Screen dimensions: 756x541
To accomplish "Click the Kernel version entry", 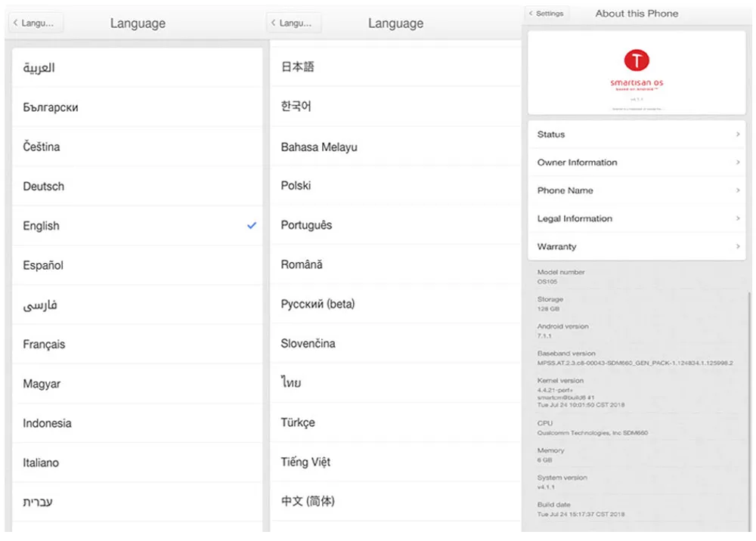I will 581,393.
